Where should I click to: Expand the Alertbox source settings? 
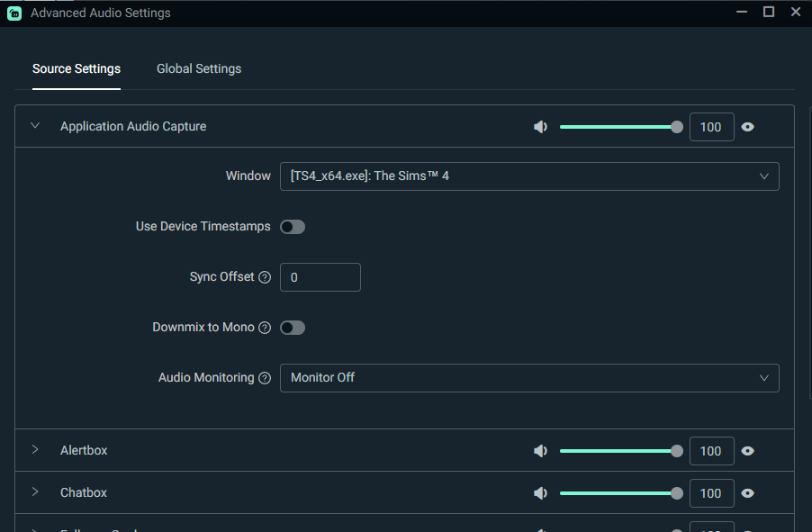coord(35,450)
